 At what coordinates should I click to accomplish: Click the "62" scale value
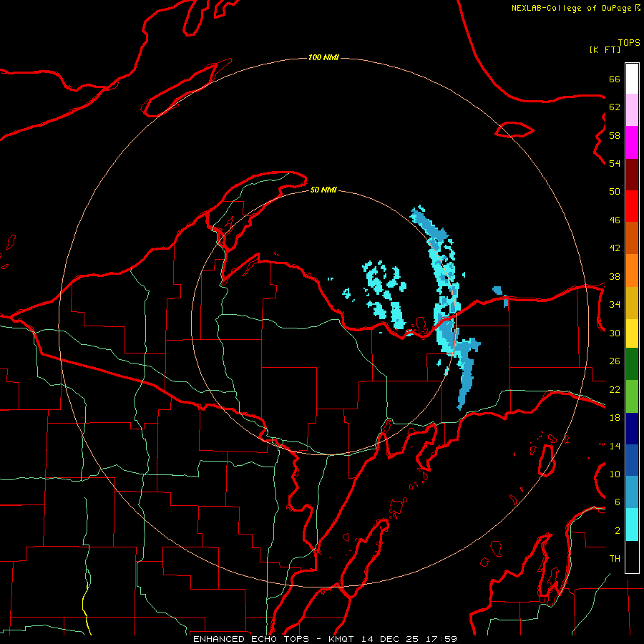click(615, 107)
